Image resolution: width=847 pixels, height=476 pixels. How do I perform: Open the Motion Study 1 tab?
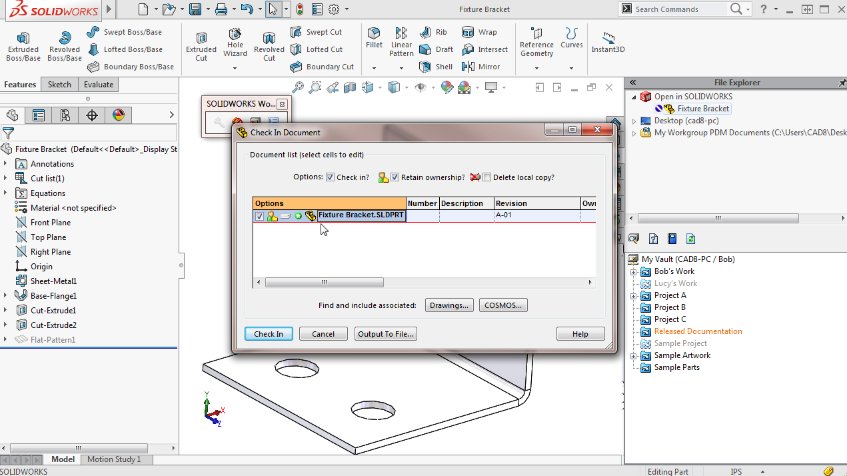point(114,459)
